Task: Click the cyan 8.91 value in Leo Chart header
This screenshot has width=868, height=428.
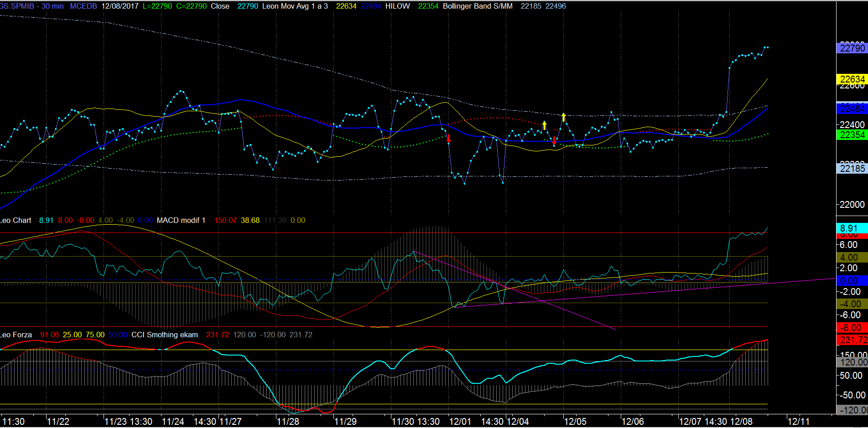Action: pos(46,221)
